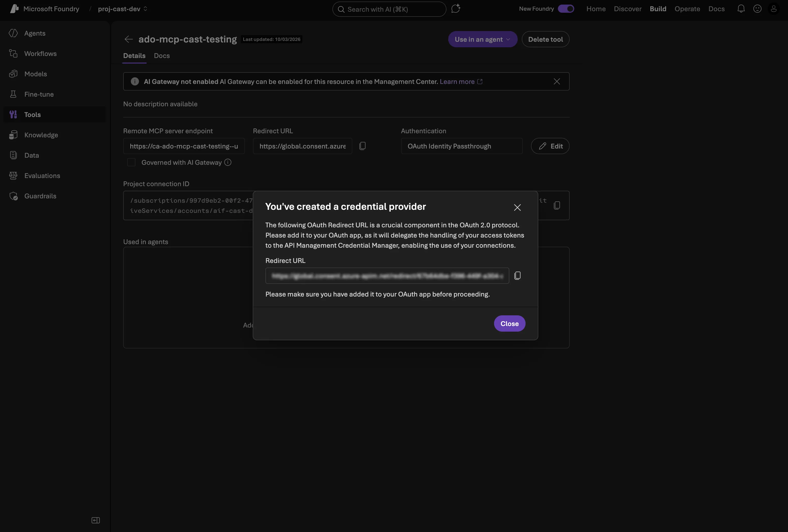Viewport: 788px width, 532px height.
Task: Open the user account avatar
Action: pyautogui.click(x=773, y=9)
